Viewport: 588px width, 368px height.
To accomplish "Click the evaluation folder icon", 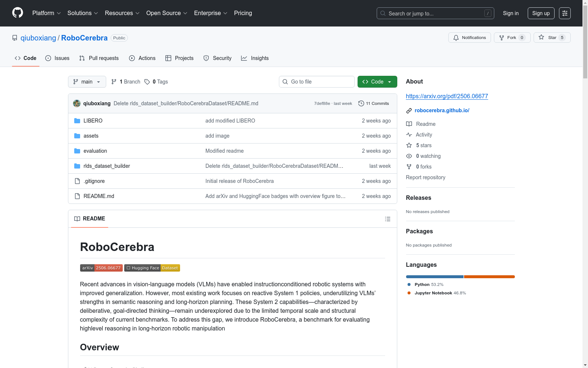I will (77, 151).
